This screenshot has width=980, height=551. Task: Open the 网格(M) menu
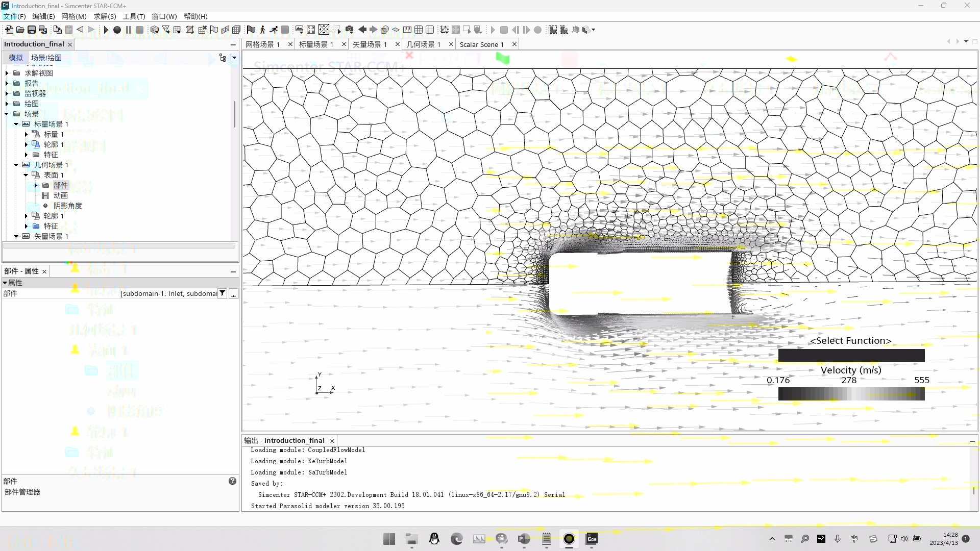coord(74,16)
